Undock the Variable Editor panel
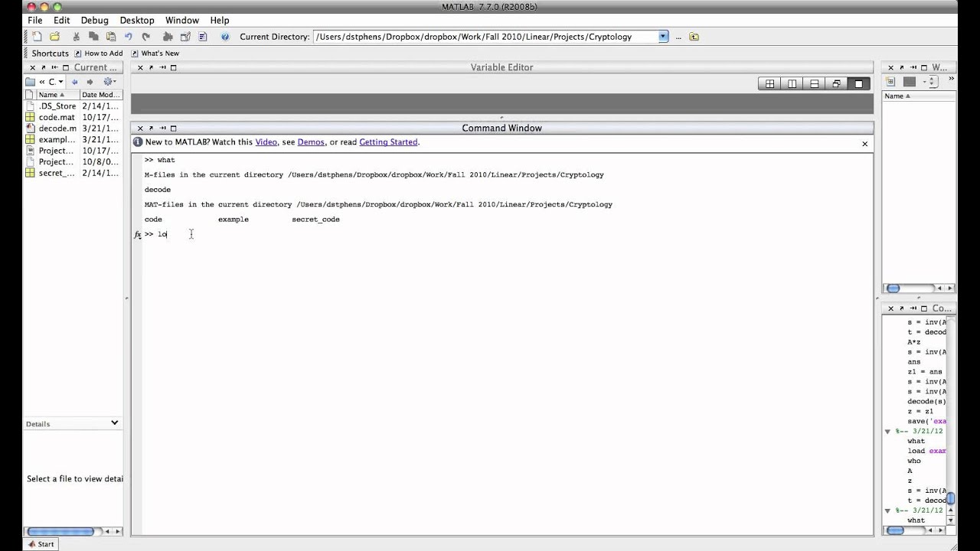The image size is (980, 551). click(151, 67)
